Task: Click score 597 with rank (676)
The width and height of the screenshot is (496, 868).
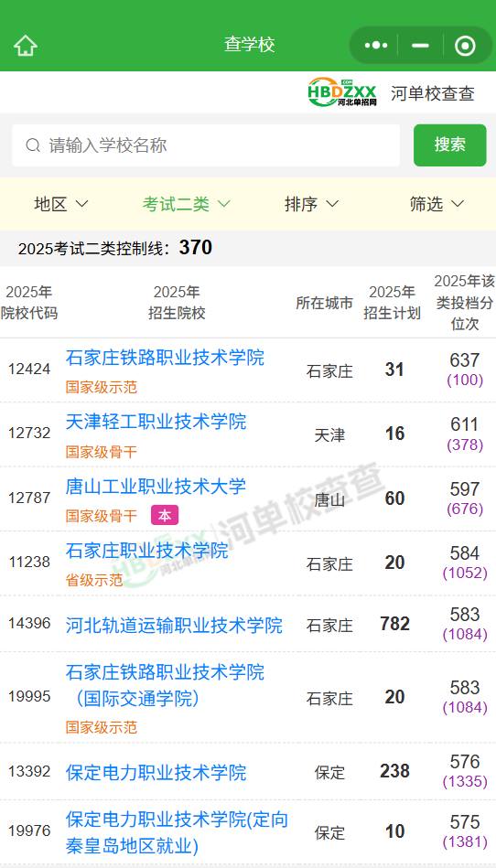Action: (465, 498)
